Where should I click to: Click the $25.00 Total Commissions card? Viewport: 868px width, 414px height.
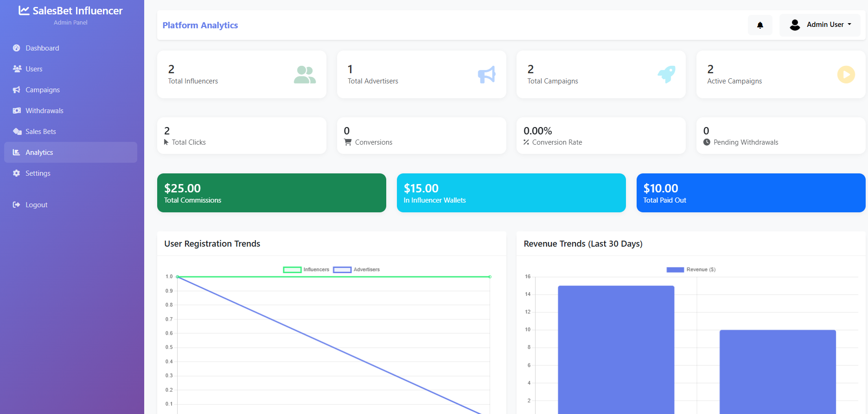[x=272, y=193]
